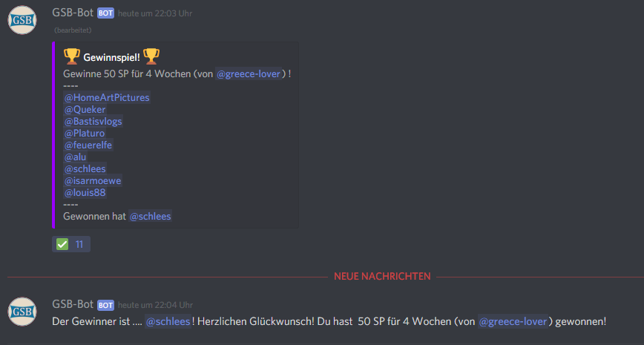
Task: Click the 'heute um 22:04 Uhr' timestamp
Action: (x=155, y=305)
